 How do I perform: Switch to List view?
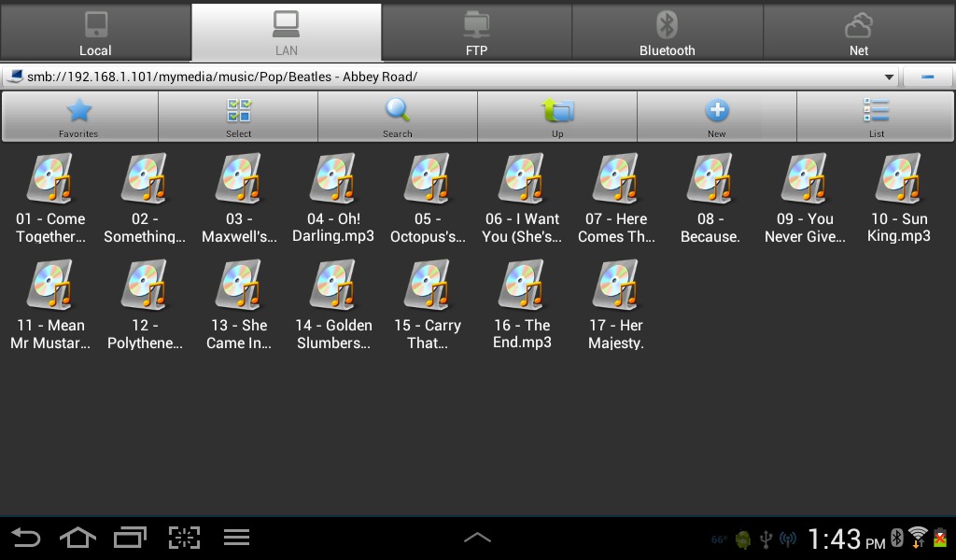click(x=876, y=117)
